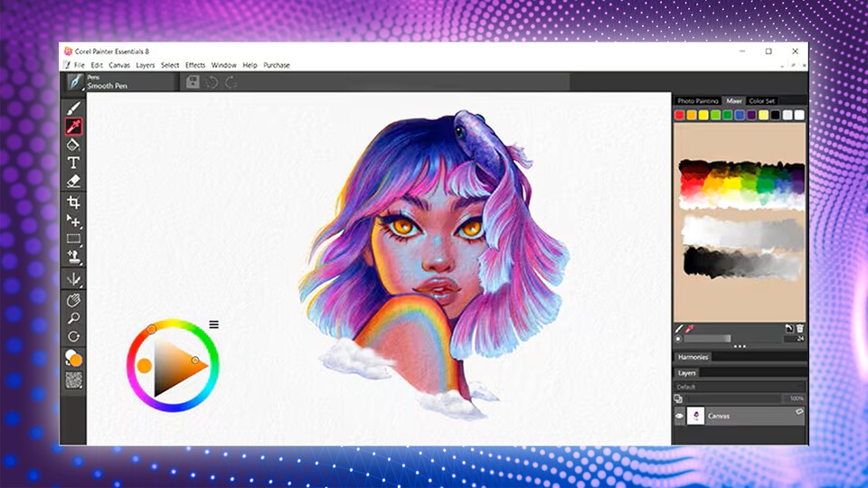The width and height of the screenshot is (868, 488).
Task: Open the Effects menu
Action: pos(195,65)
